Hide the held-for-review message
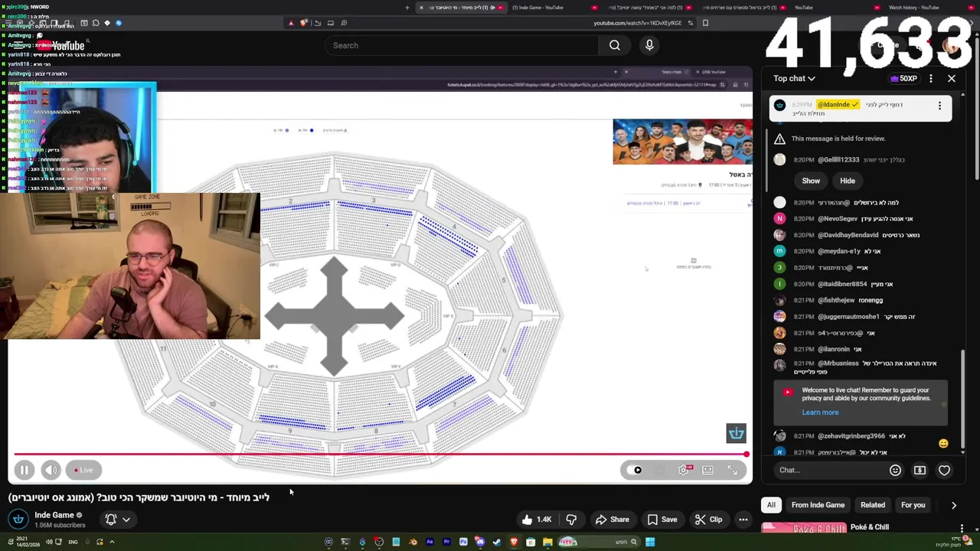 click(848, 181)
